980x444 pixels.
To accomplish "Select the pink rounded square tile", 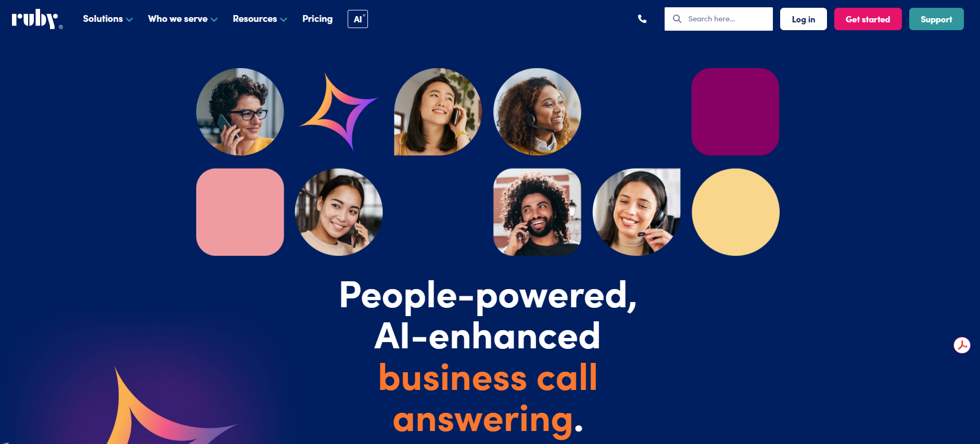I will tap(240, 212).
